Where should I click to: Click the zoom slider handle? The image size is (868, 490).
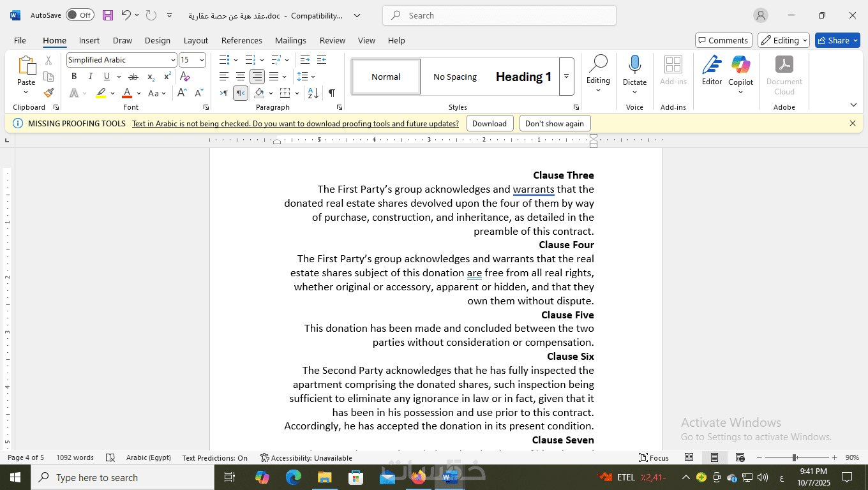coord(795,457)
